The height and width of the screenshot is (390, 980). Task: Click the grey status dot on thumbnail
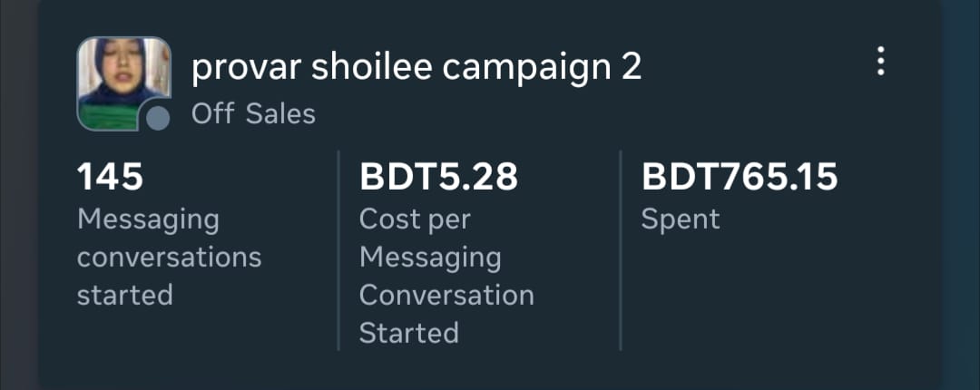[x=158, y=118]
